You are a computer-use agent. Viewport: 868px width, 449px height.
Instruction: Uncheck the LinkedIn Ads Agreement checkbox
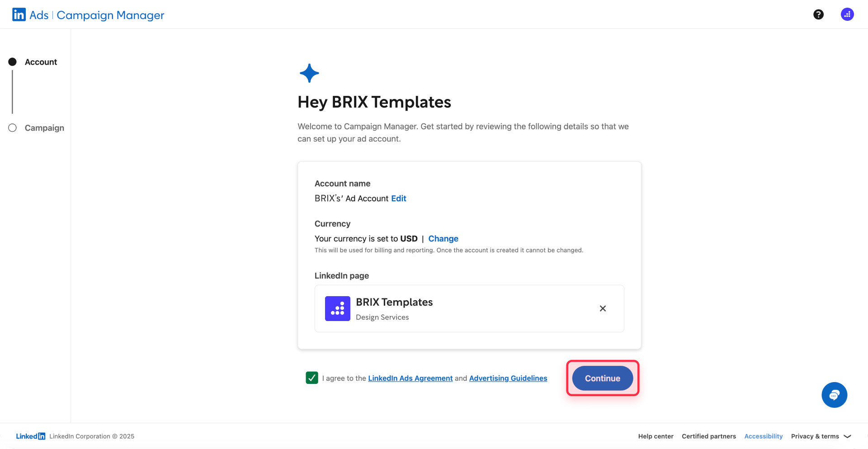click(311, 378)
